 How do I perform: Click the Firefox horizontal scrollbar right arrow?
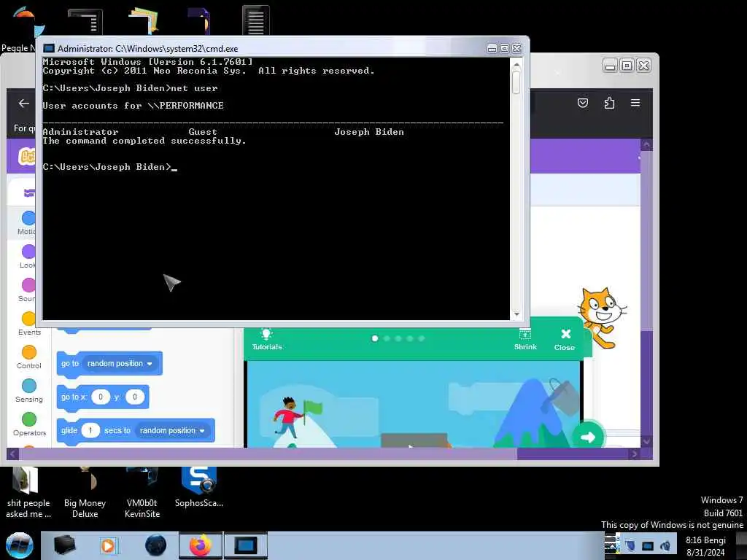[x=634, y=454]
